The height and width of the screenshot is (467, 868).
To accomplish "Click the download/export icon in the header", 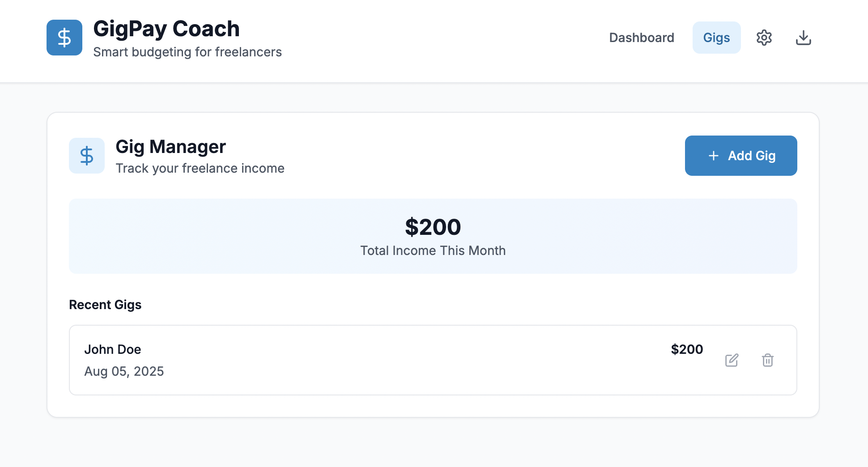I will click(x=804, y=38).
